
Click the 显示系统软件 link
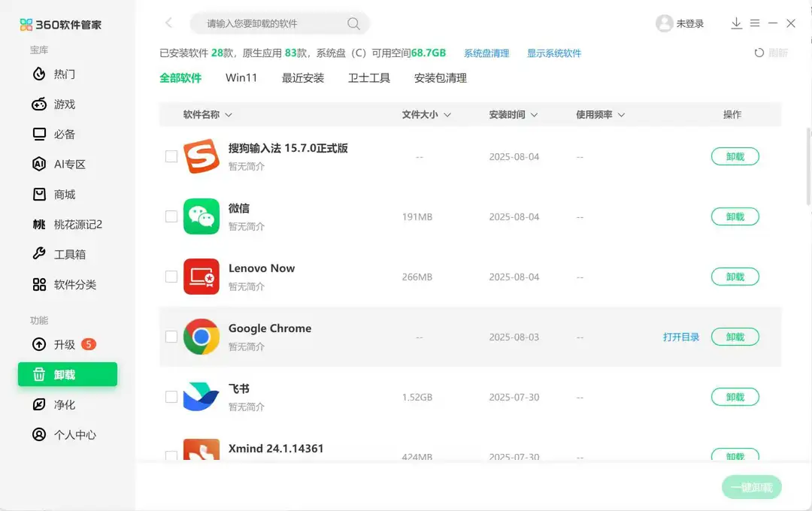(554, 53)
